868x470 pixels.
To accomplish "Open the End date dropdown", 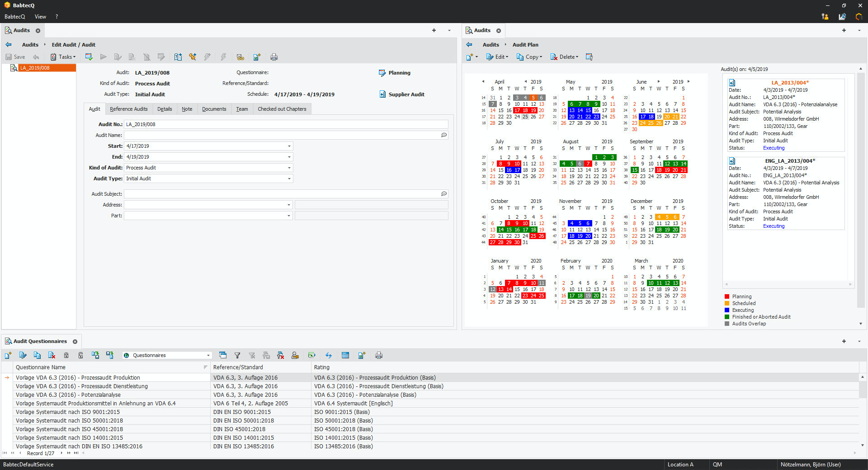I will click(289, 157).
